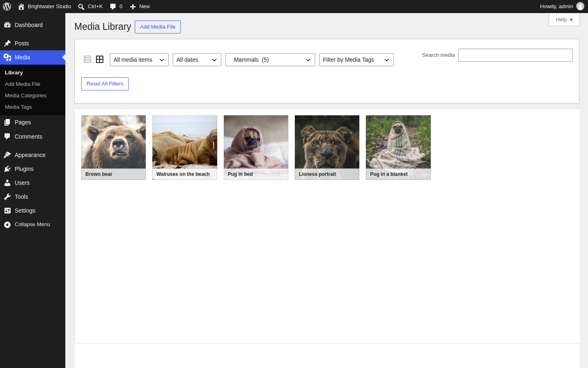Open the comments bubble in admin bar
The width and height of the screenshot is (588, 368).
[113, 7]
